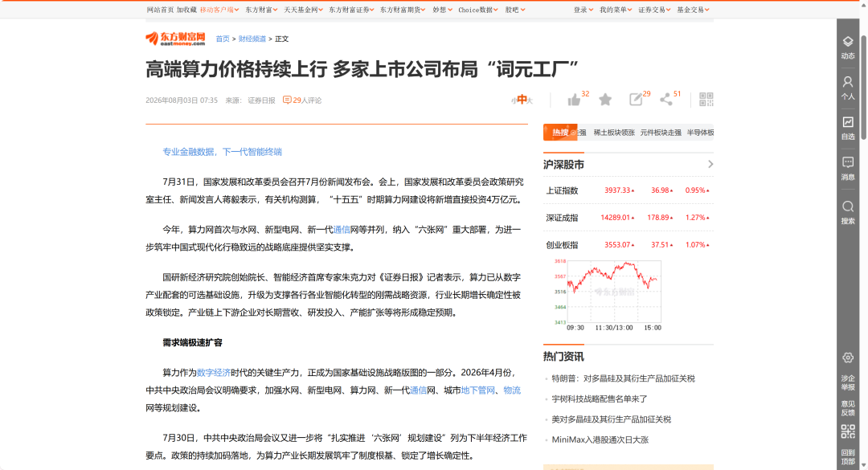Open the 搜索 sidebar icon
The image size is (868, 470).
[848, 213]
